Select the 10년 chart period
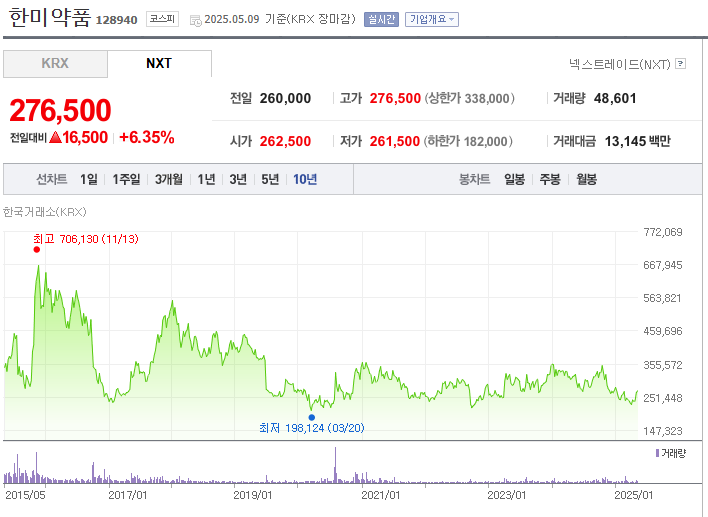Screen dimensions: 708x517 tap(305, 179)
